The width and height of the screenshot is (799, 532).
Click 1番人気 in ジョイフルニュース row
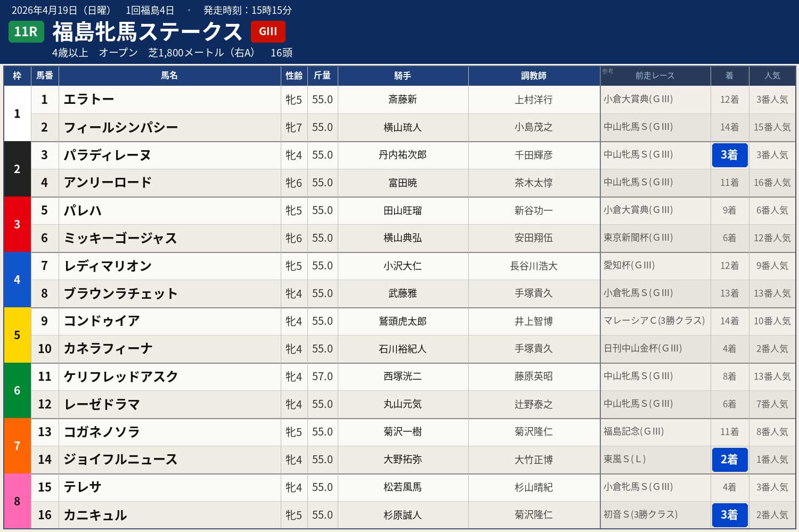[x=772, y=460]
